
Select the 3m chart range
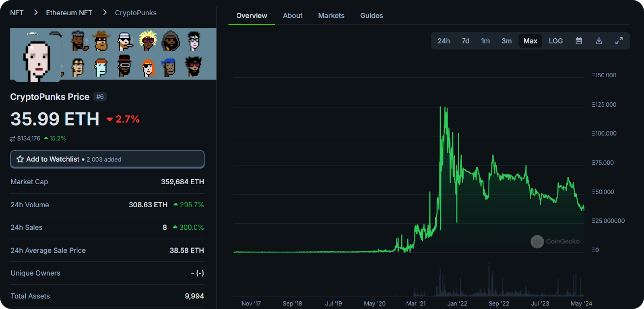506,41
